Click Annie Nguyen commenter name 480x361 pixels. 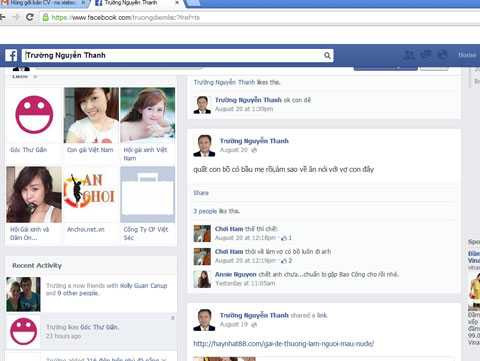click(x=236, y=274)
